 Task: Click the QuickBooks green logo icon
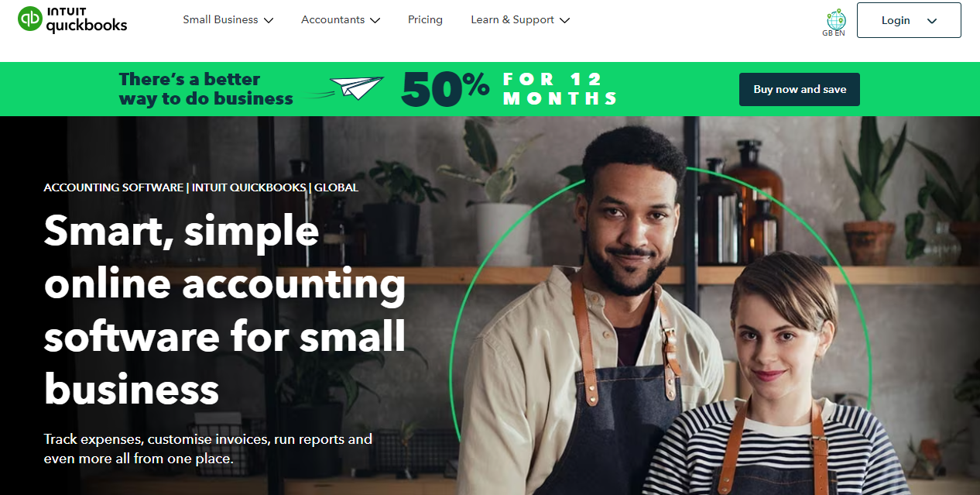point(30,20)
